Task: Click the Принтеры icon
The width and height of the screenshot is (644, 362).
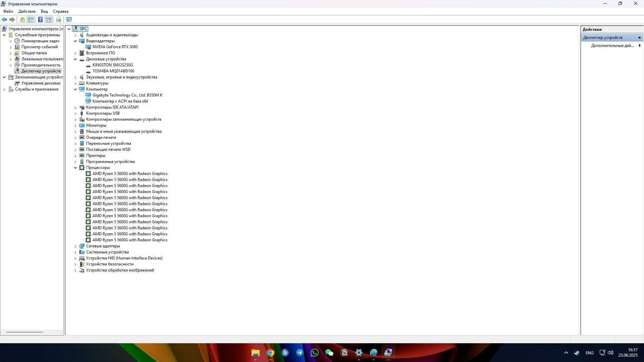Action: click(82, 156)
